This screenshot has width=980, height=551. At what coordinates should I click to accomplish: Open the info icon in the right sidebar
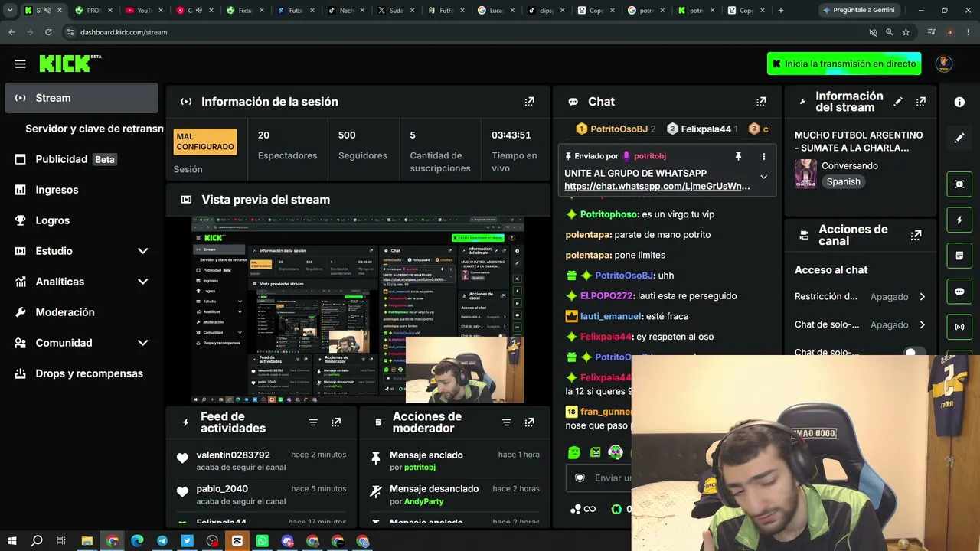pos(959,102)
